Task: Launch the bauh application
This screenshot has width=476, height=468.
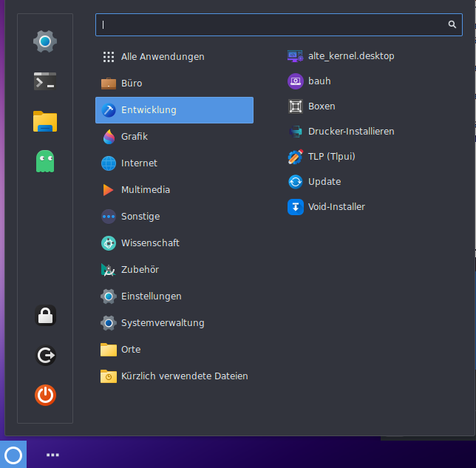Action: tap(319, 81)
